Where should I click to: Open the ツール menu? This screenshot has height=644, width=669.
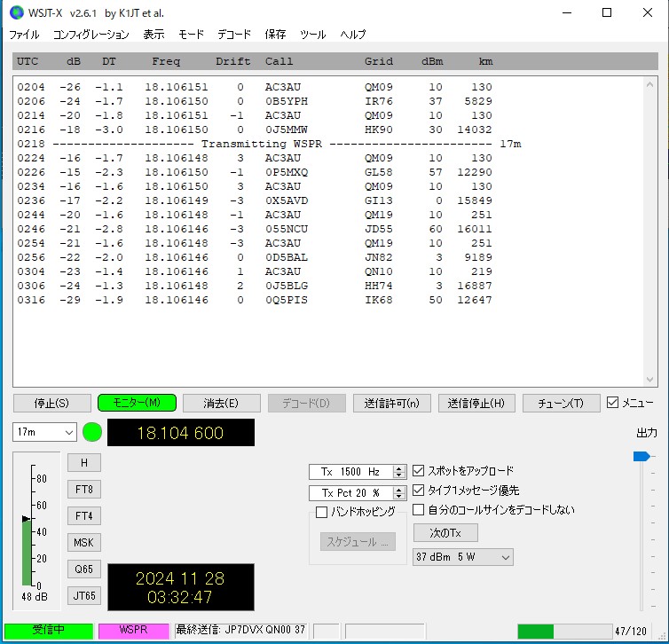point(312,34)
